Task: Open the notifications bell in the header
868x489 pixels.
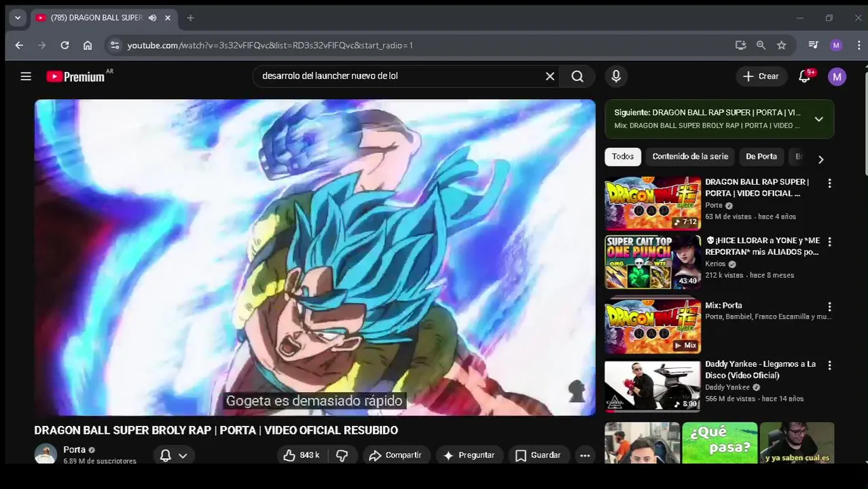Action: (805, 77)
